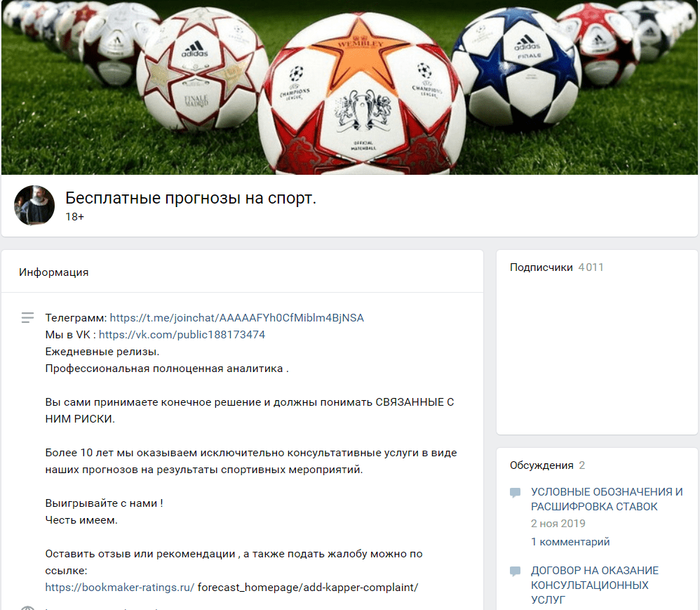This screenshot has height=610, width=700.
Task: Open the vk.com/public188173474 link
Action: 182,335
